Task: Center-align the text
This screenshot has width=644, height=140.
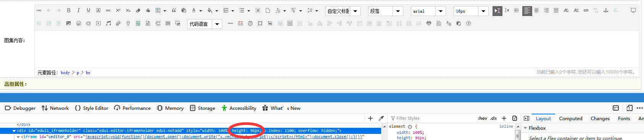Action: click(x=536, y=11)
